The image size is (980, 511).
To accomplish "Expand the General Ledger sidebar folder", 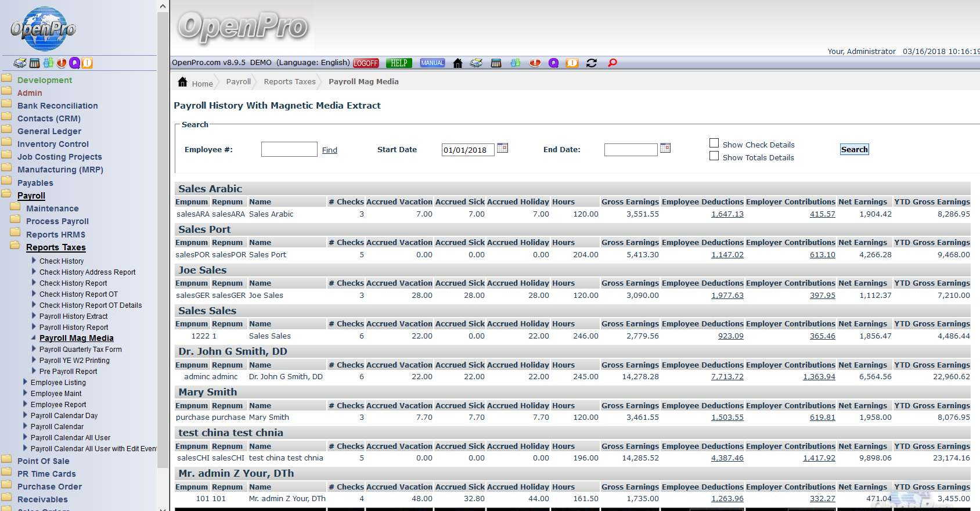I will tap(49, 131).
